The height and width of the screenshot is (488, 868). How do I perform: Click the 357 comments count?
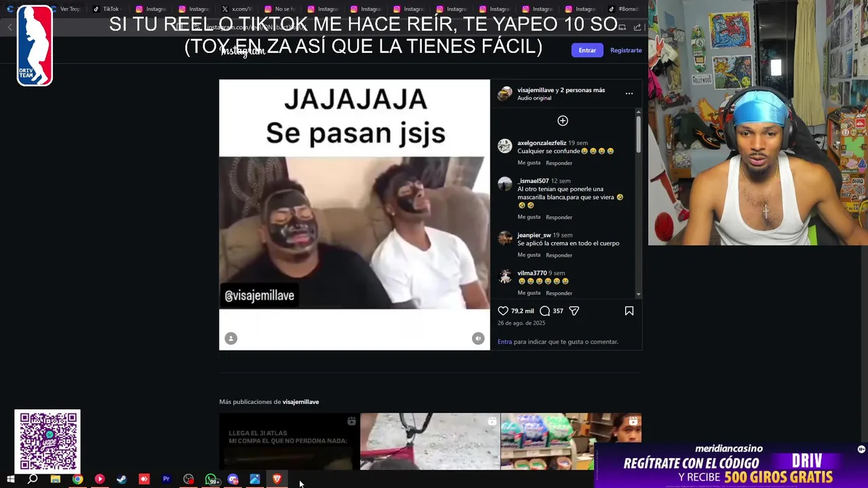pos(558,310)
